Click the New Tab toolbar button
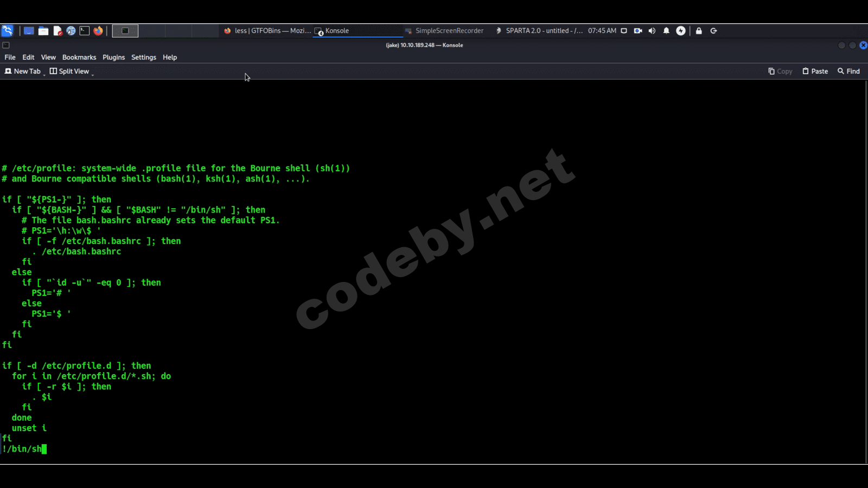This screenshot has height=488, width=868. point(23,72)
